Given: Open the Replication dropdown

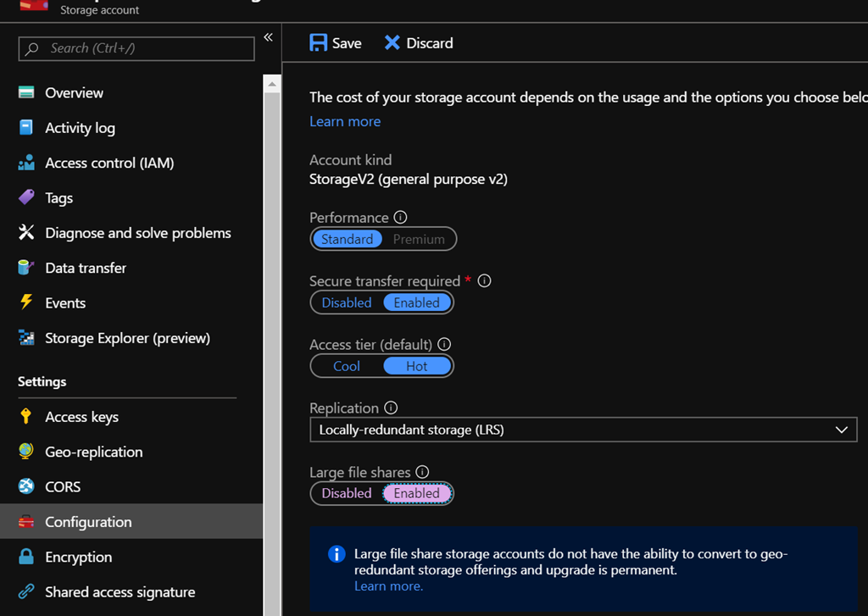Looking at the screenshot, I should pos(582,430).
